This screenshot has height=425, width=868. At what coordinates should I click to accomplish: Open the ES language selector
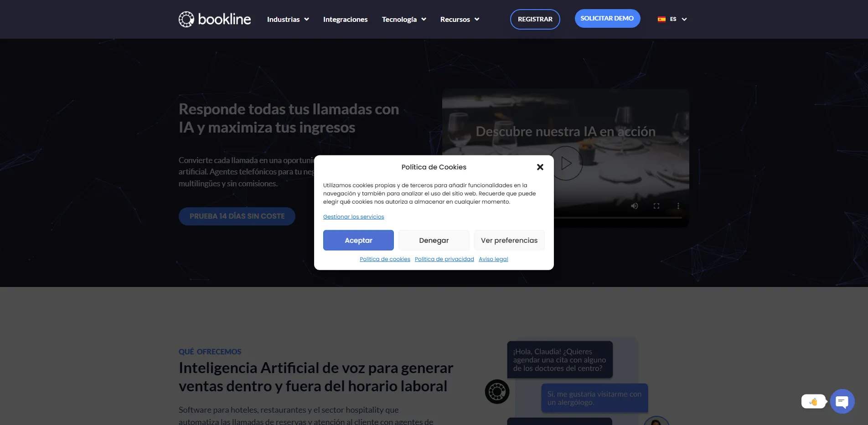pyautogui.click(x=672, y=19)
